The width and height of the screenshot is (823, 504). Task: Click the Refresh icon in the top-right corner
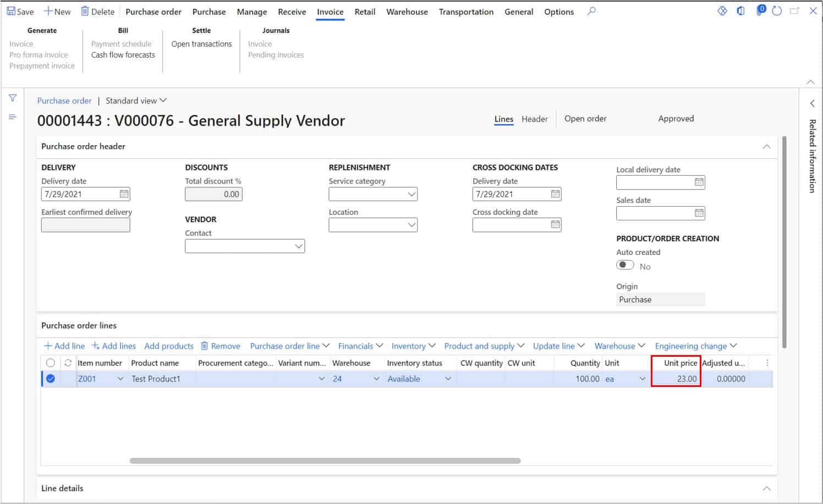[776, 10]
